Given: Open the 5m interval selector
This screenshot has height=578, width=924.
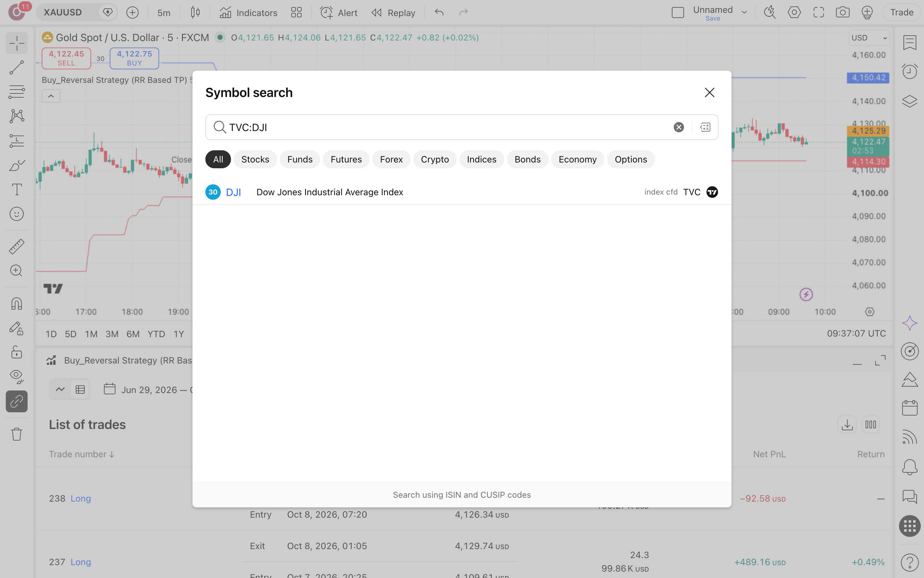Looking at the screenshot, I should pos(164,13).
